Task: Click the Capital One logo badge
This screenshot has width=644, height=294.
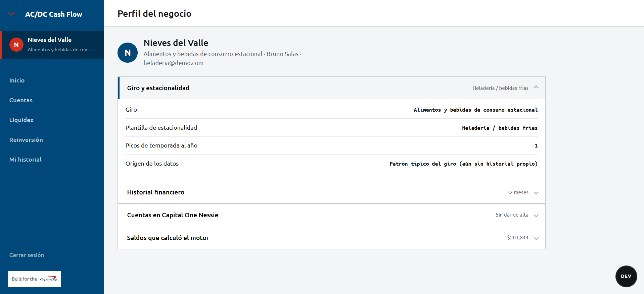Action: point(34,279)
